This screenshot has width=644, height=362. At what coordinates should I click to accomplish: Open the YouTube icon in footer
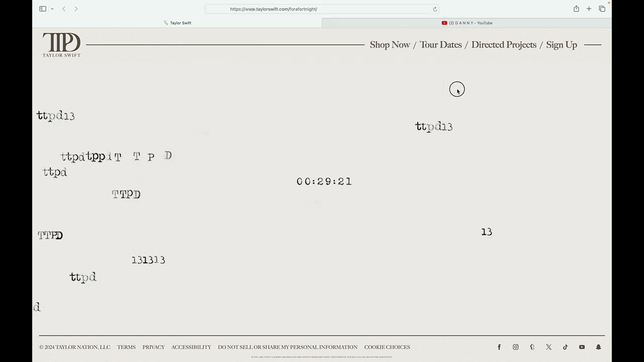coord(582,347)
